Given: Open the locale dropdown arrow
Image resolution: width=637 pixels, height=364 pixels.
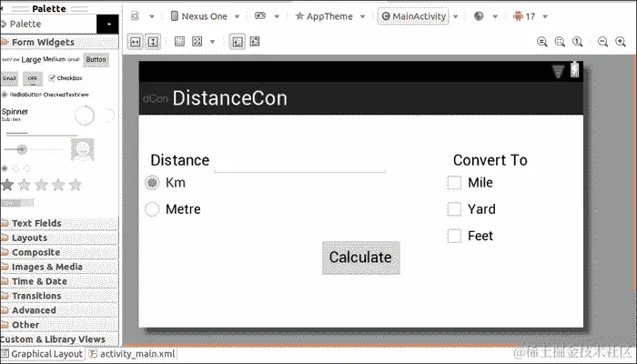Looking at the screenshot, I should coord(495,16).
